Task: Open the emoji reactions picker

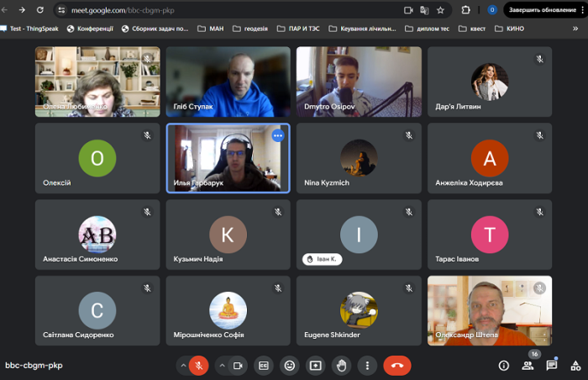Action: 290,366
